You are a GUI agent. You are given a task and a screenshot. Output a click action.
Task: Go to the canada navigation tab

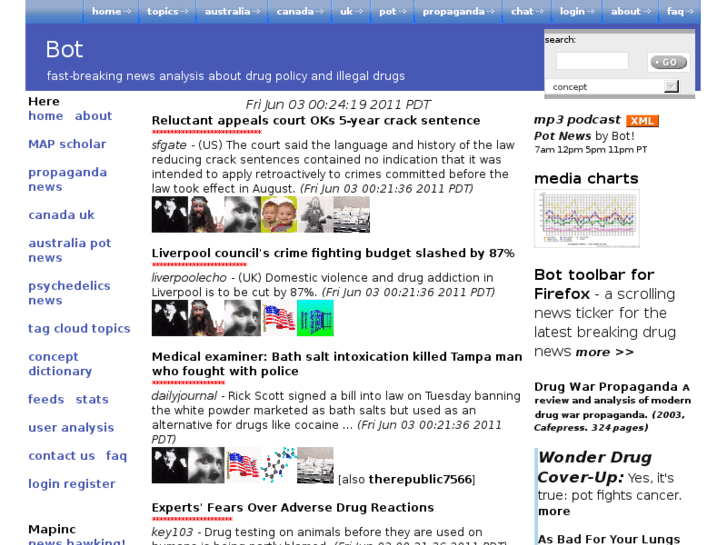(300, 12)
